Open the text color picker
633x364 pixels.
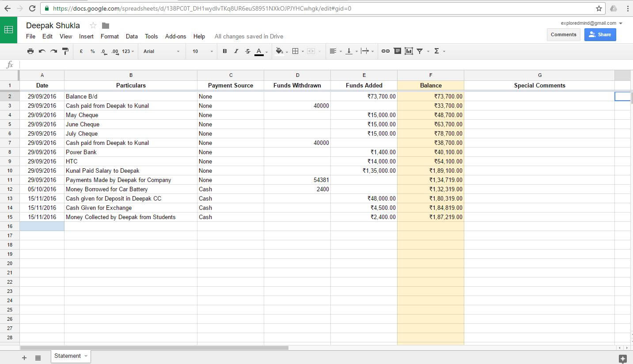[x=259, y=51]
